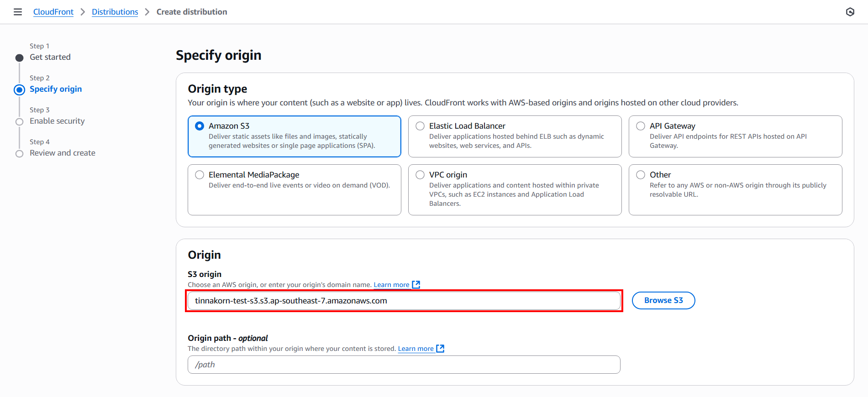868x397 pixels.
Task: Go to the CloudFront breadcrumb link
Action: (53, 12)
